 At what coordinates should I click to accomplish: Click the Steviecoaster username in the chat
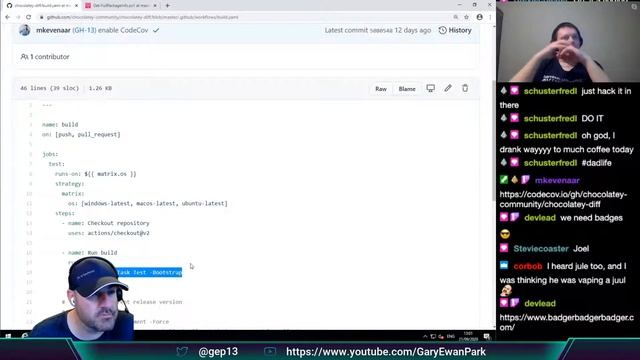[x=541, y=249]
